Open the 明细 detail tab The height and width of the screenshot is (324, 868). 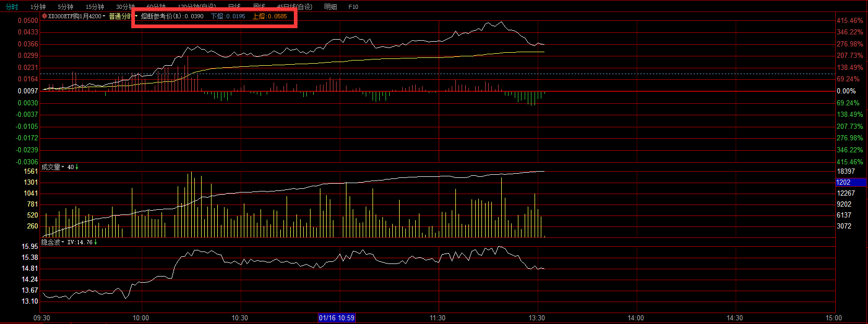(x=330, y=7)
